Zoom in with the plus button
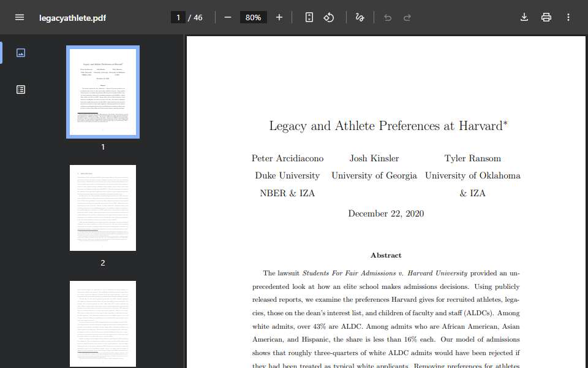This screenshot has width=588, height=368. (x=279, y=17)
